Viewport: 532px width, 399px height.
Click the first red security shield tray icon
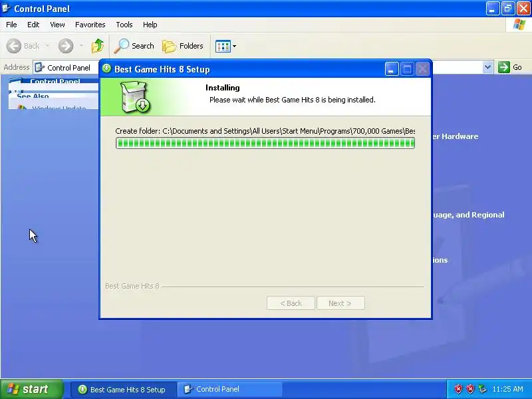point(458,389)
